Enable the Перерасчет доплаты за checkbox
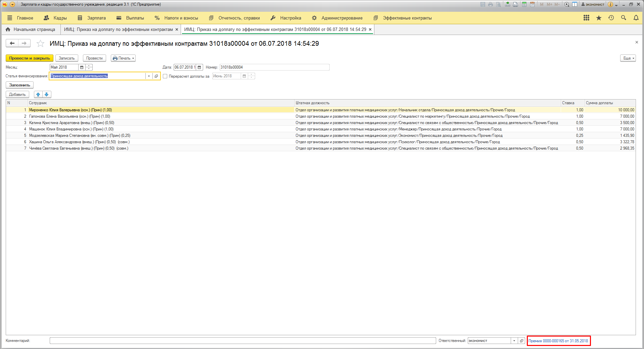Image resolution: width=644 pixels, height=349 pixels. [165, 76]
